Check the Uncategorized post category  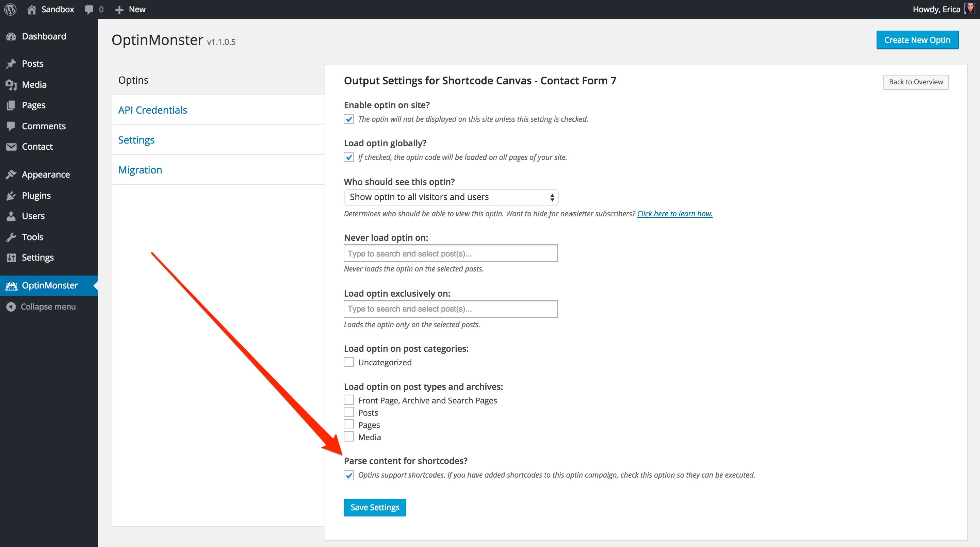[x=348, y=362]
